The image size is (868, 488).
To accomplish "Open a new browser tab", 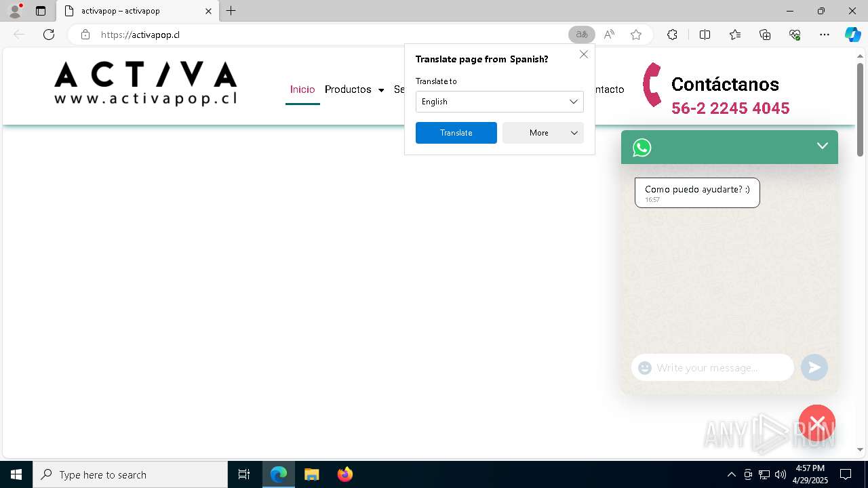I will tap(231, 11).
